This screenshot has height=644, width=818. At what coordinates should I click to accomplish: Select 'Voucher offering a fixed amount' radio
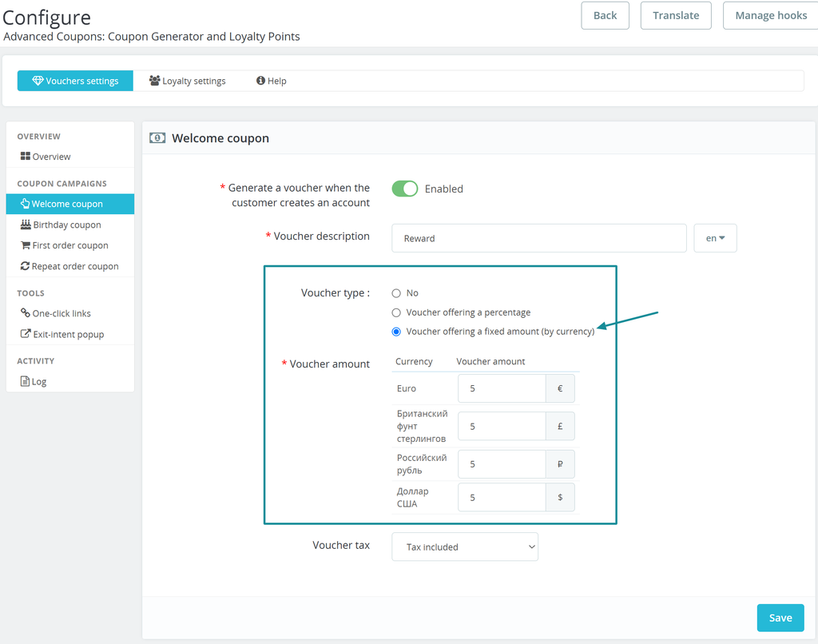(396, 332)
